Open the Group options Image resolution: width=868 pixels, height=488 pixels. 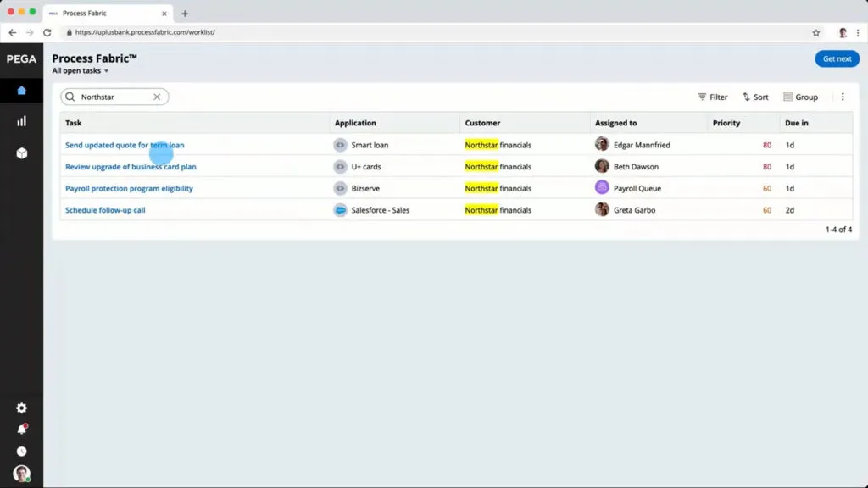(x=800, y=97)
